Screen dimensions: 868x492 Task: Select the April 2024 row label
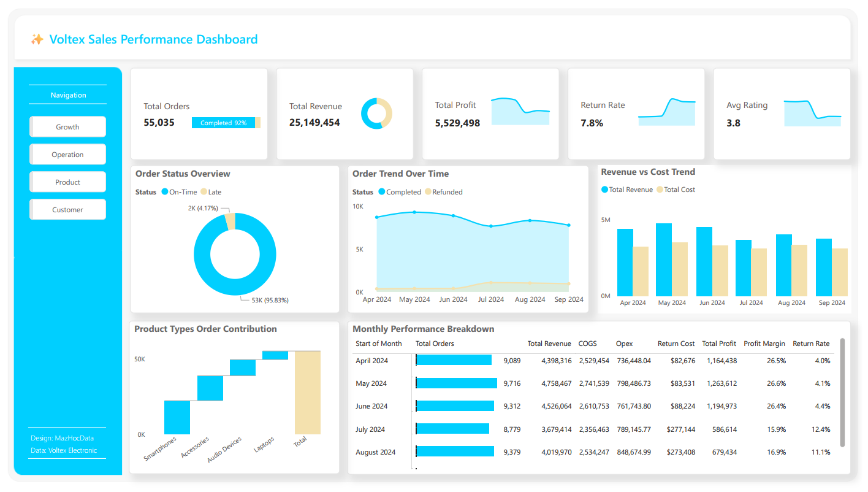(371, 361)
